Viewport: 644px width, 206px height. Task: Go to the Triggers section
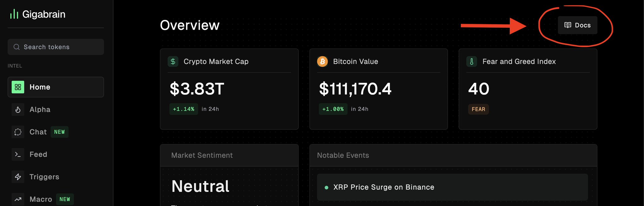click(44, 177)
